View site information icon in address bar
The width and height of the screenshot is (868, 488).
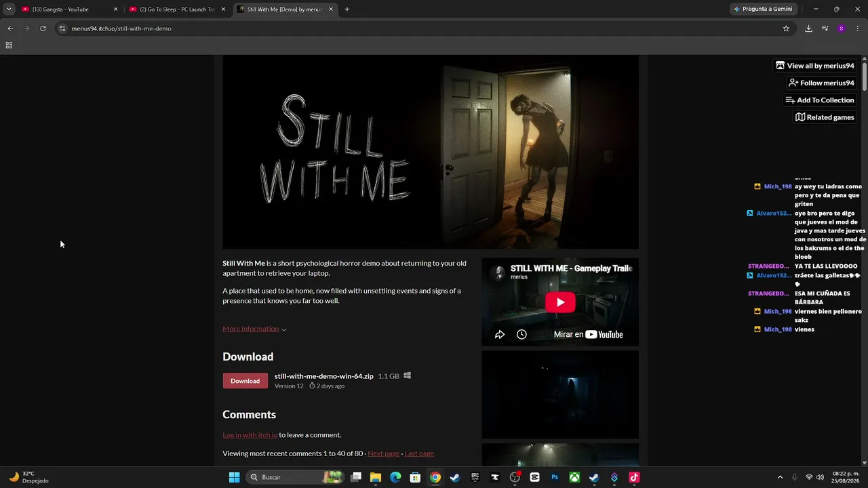pyautogui.click(x=62, y=28)
